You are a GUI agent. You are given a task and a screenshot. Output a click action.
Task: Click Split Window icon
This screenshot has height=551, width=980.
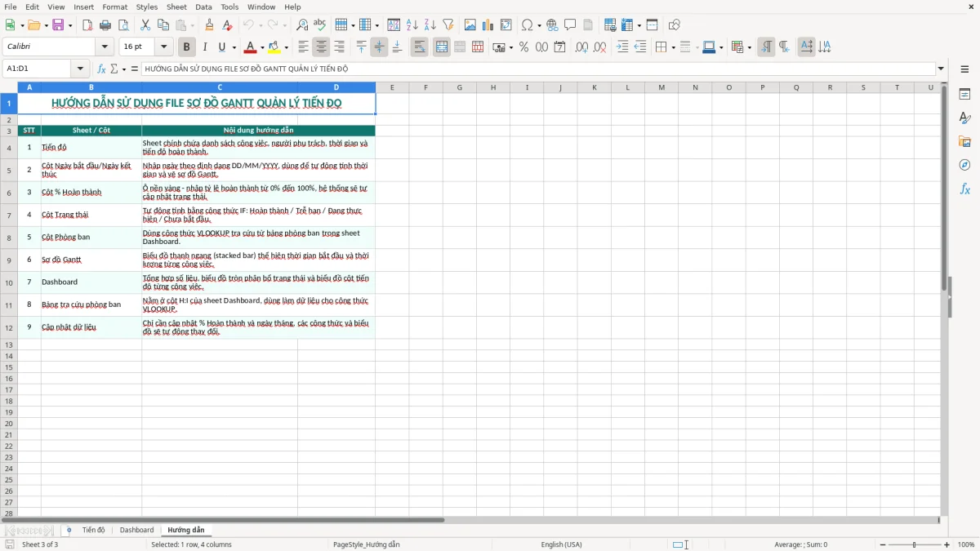point(652,25)
